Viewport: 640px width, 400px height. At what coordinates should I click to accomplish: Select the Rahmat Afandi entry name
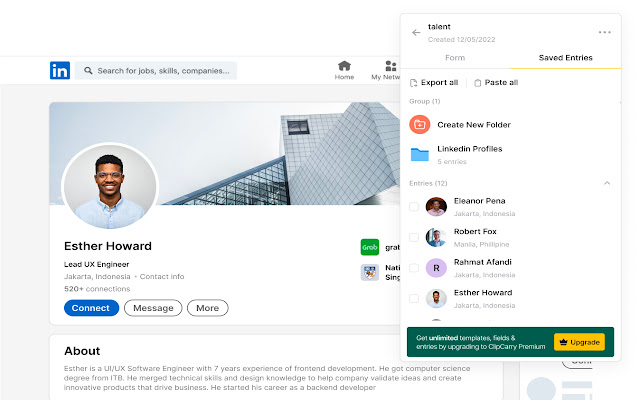[482, 262]
